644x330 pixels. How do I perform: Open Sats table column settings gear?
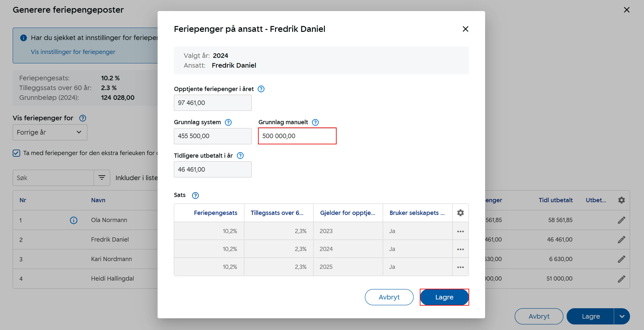pos(460,213)
